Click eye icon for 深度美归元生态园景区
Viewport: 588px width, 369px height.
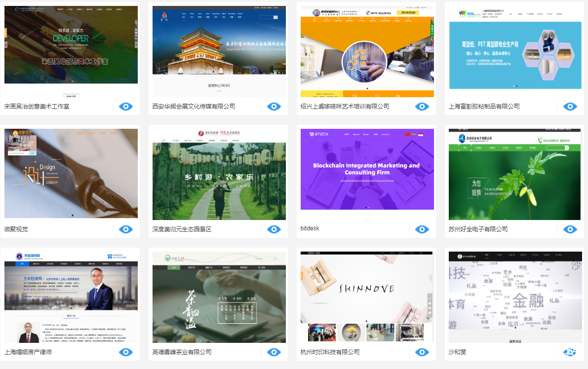point(274,230)
